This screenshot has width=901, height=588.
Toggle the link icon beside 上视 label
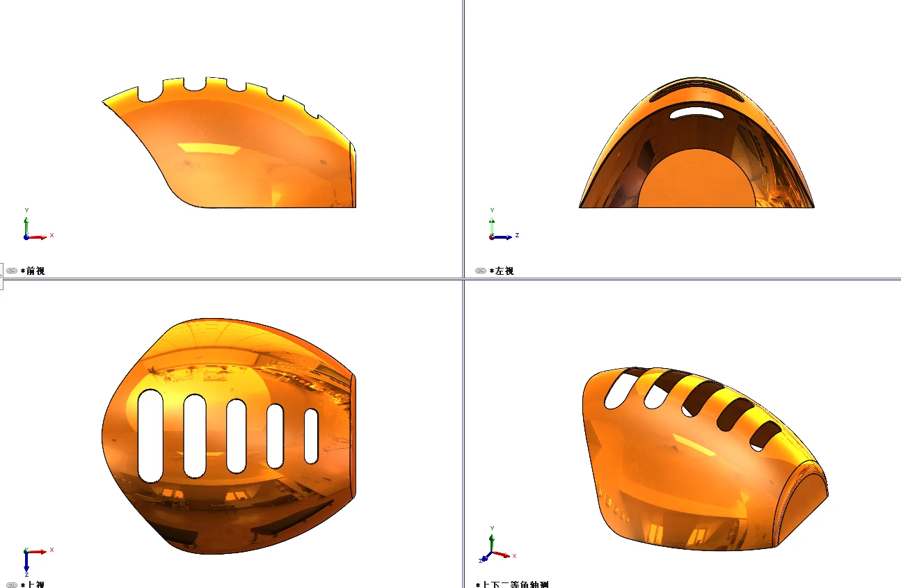point(12,585)
